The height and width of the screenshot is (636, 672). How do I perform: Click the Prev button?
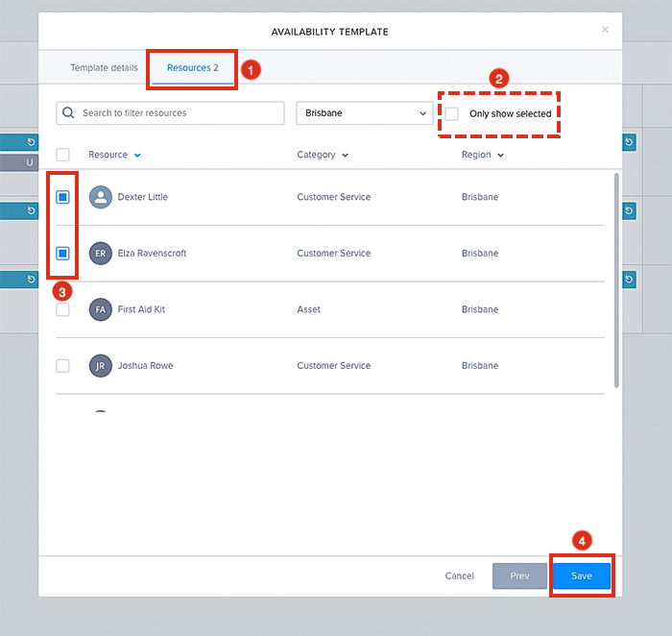pyautogui.click(x=519, y=575)
